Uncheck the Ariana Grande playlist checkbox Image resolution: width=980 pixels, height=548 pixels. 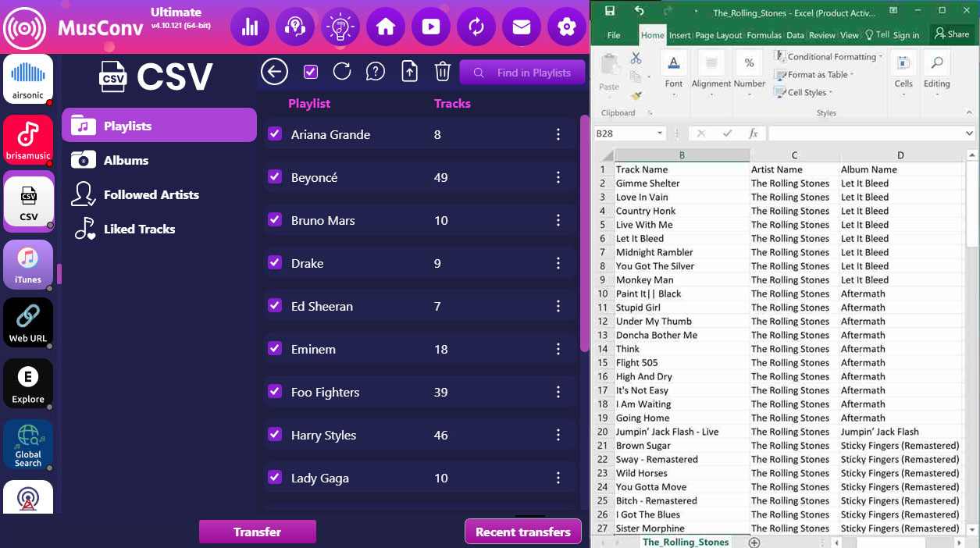[274, 133]
